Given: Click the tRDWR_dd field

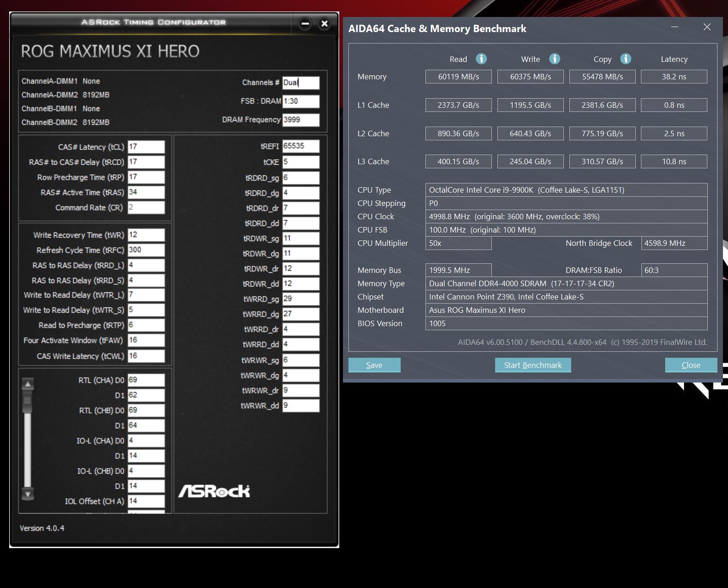Looking at the screenshot, I should point(301,284).
